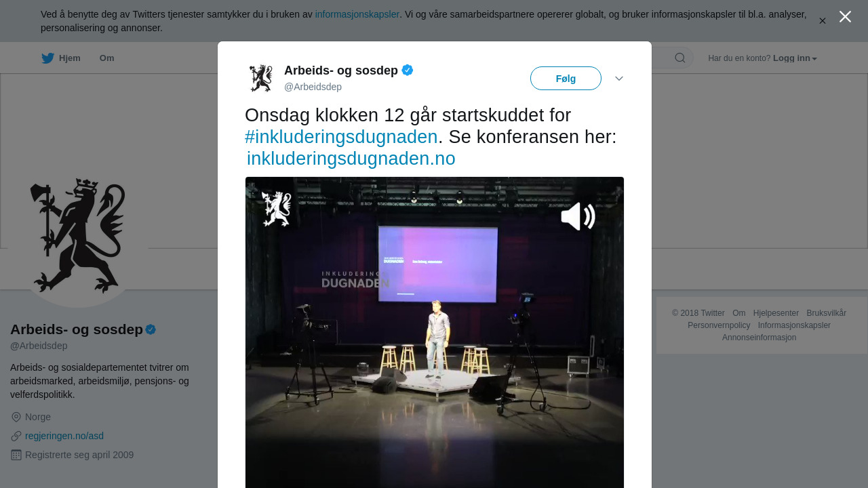Screen dimensions: 868x488
Task: Select the Om menu item
Action: (x=106, y=58)
